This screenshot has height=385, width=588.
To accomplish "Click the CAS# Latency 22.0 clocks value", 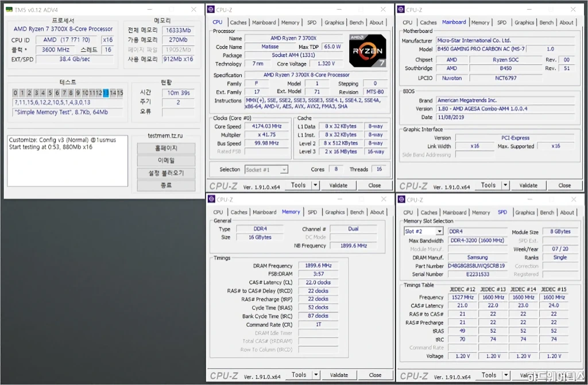I will tap(318, 282).
